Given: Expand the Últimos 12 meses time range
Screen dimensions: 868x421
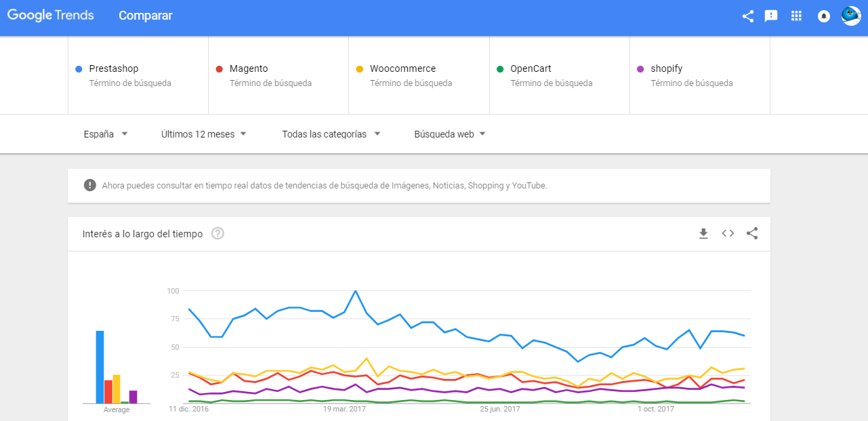Looking at the screenshot, I should tap(203, 134).
